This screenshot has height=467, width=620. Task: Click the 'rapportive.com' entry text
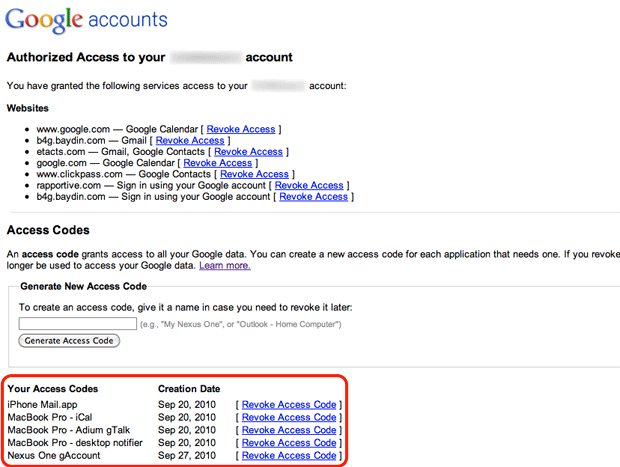pos(69,185)
